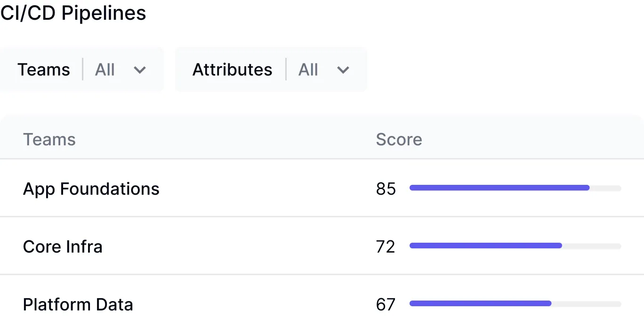Click the score value 72
The width and height of the screenshot is (644, 333).
tap(386, 246)
